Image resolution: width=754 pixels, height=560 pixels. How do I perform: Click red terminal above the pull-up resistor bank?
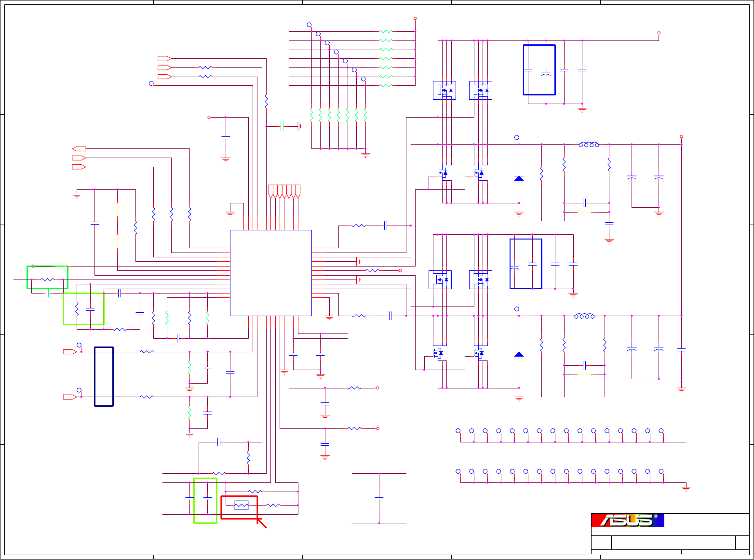(415, 19)
